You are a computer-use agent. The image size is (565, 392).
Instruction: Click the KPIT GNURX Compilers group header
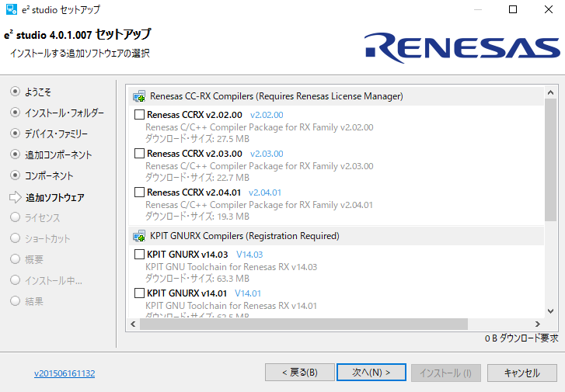[336, 236]
